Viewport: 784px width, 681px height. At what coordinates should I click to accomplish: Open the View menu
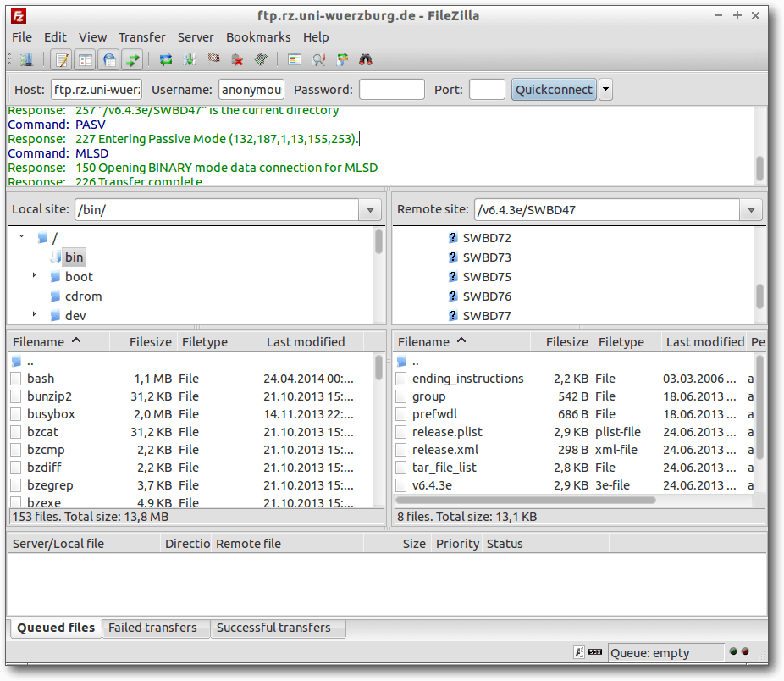pos(92,37)
